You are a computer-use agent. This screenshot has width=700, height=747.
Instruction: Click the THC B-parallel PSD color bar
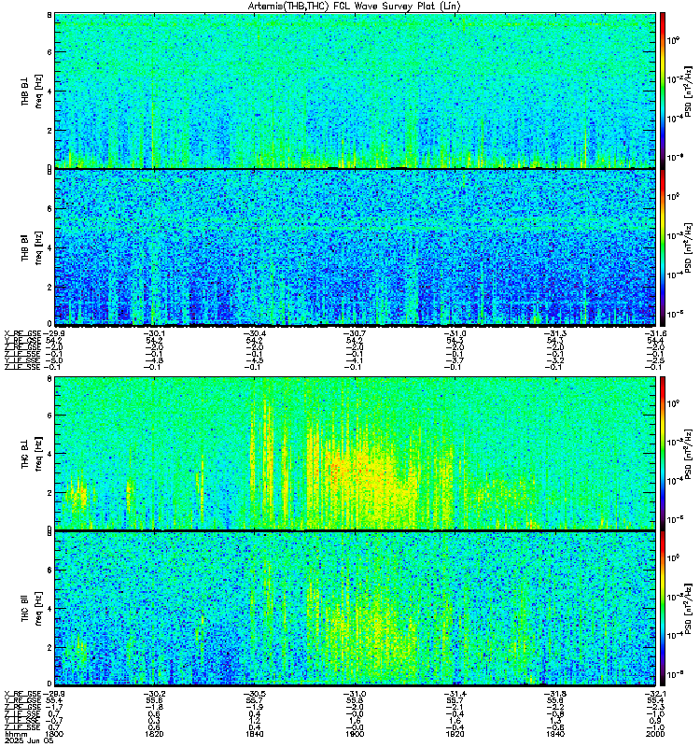click(x=663, y=609)
